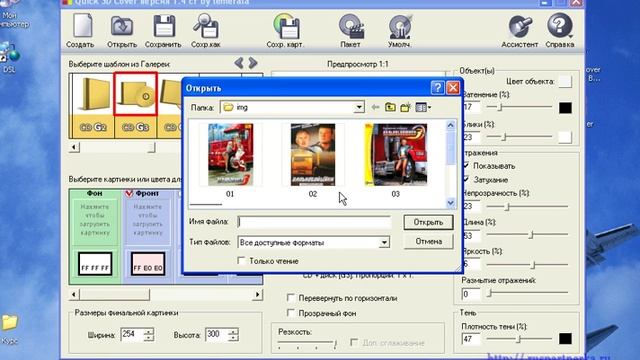Open the Пакет batch icon
Image resolution: width=640 pixels, height=360 pixels.
pyautogui.click(x=350, y=31)
